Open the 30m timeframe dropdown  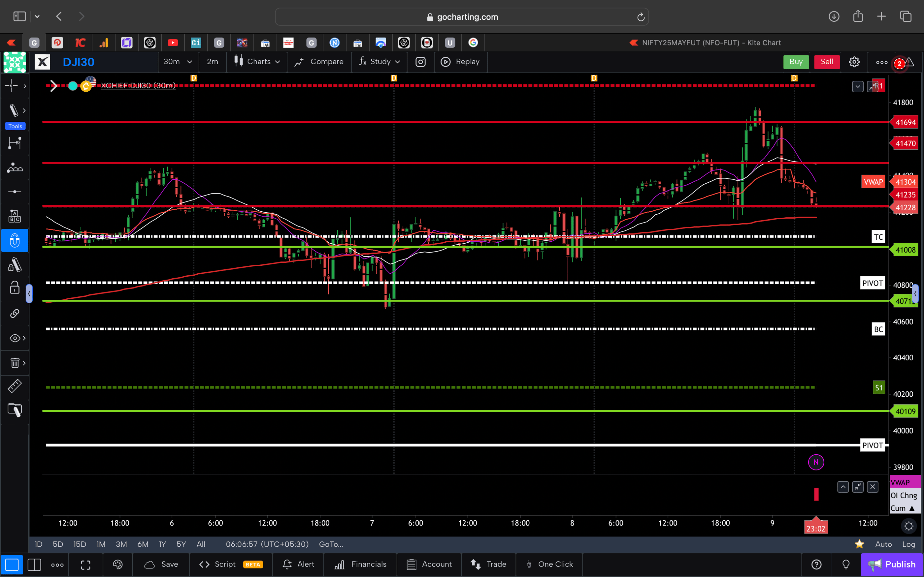click(x=178, y=61)
